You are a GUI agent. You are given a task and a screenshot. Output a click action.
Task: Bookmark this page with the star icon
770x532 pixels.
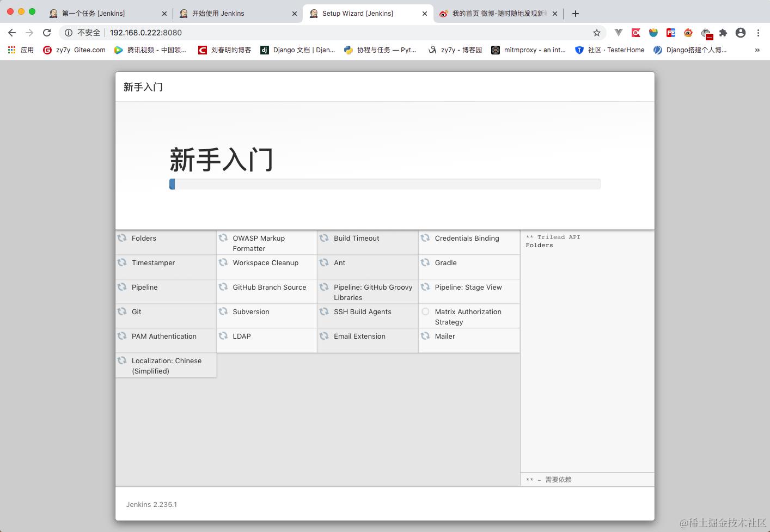pos(597,33)
